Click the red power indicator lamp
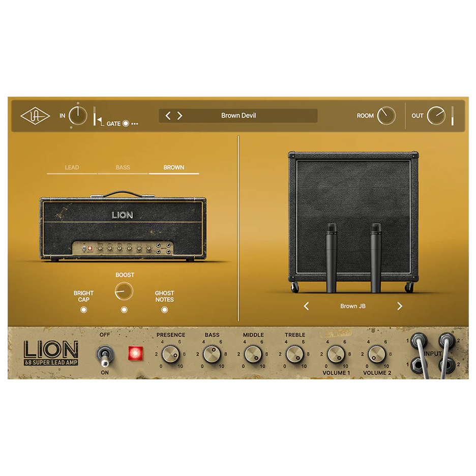476x476 pixels. click(x=135, y=353)
